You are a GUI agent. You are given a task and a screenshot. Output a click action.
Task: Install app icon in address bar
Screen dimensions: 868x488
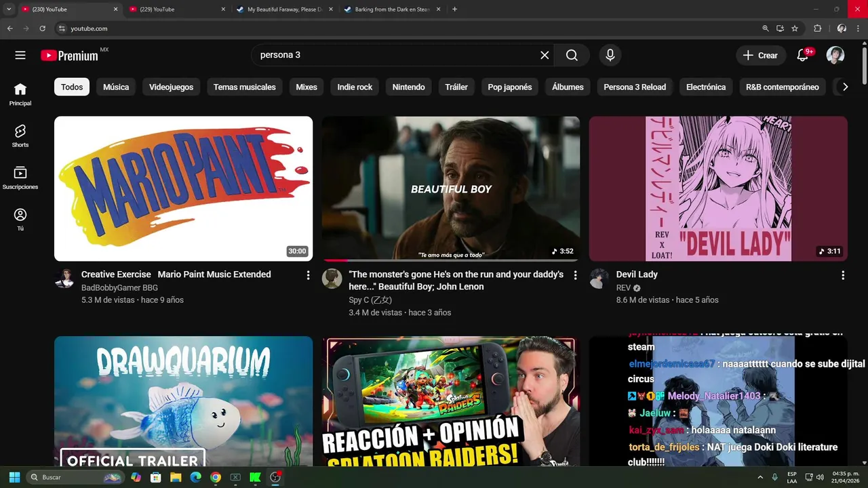point(780,28)
